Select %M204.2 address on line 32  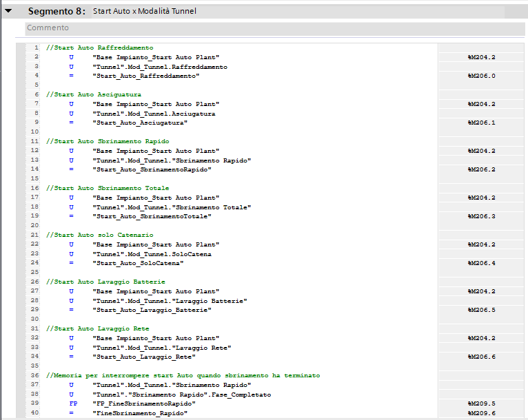[482, 338]
